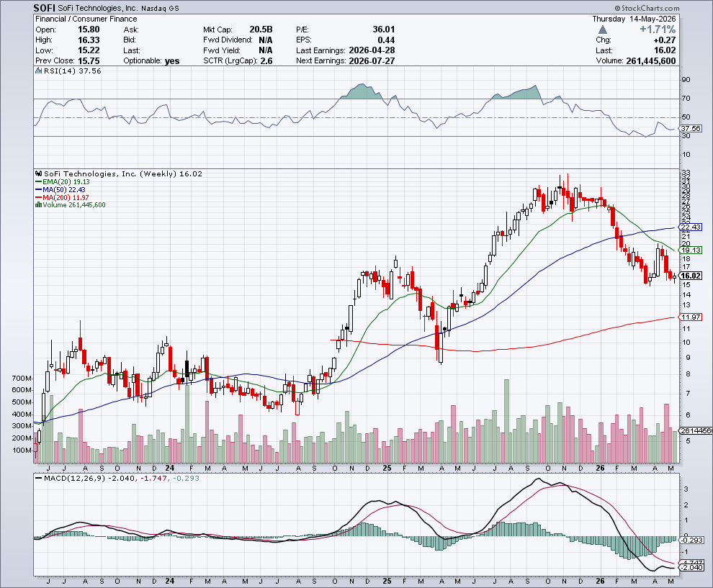Click the Financial / Consumer Finance sector text
The image size is (713, 588).
click(x=86, y=19)
